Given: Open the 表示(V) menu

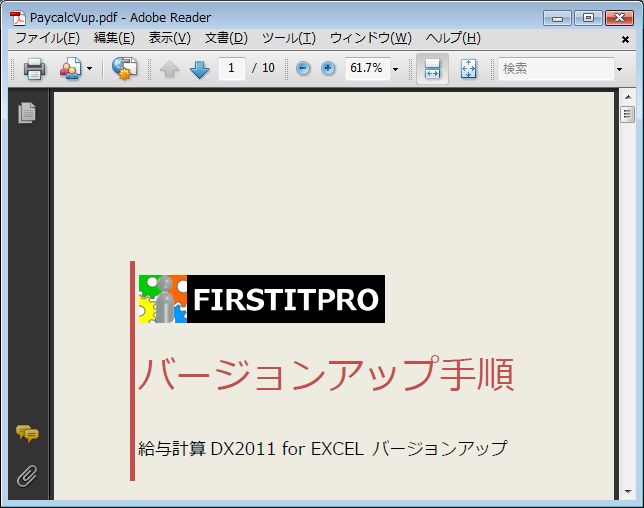Looking at the screenshot, I should pos(170,38).
